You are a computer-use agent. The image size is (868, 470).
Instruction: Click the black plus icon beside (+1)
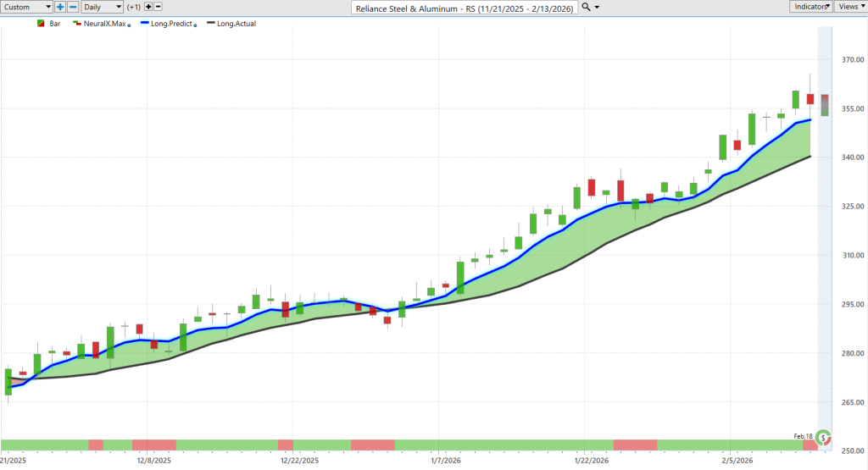pos(147,7)
